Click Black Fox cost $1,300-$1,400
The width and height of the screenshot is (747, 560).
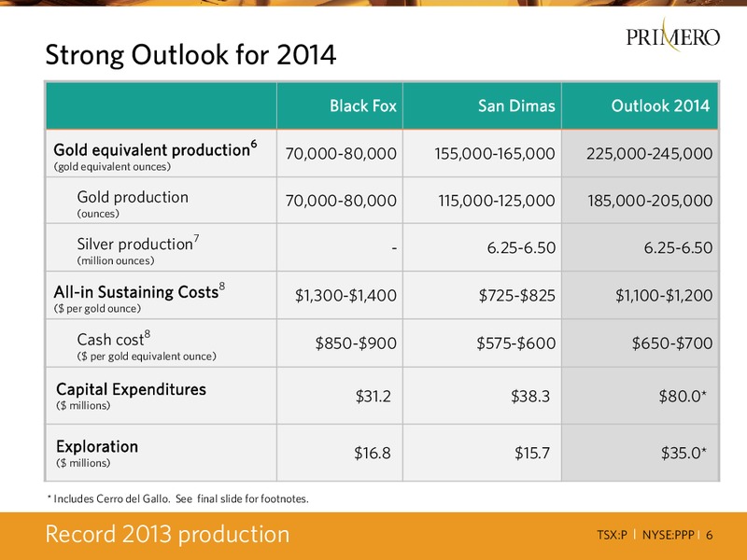pyautogui.click(x=345, y=295)
